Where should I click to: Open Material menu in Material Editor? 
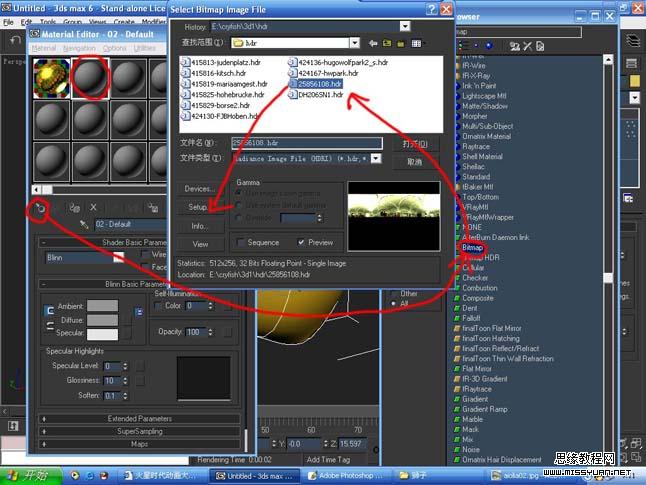click(44, 48)
